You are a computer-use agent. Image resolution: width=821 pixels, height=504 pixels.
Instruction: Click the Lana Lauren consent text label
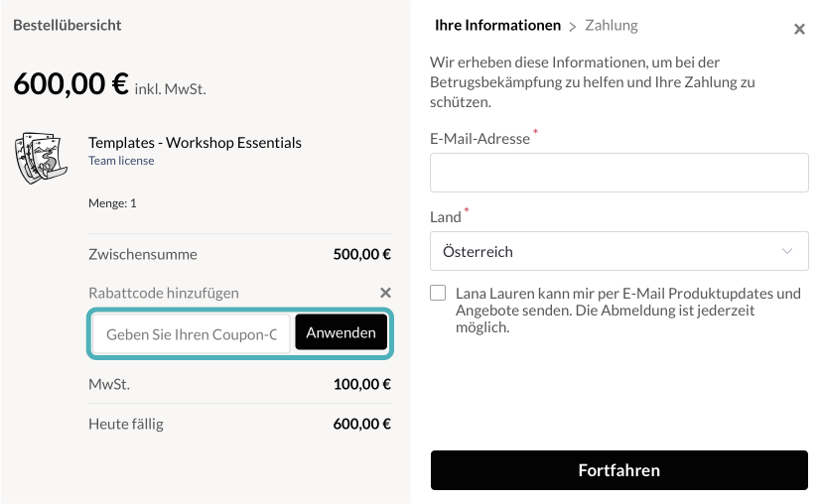pyautogui.click(x=627, y=310)
